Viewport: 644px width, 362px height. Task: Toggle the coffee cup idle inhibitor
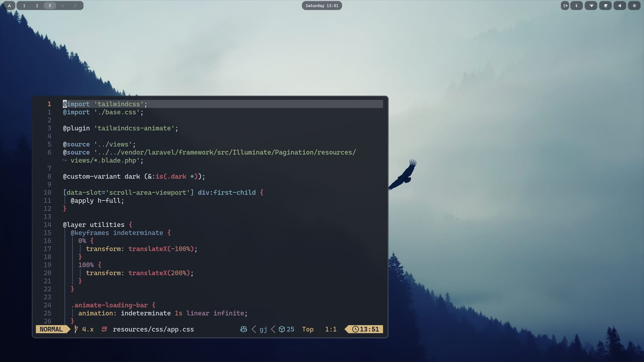pos(605,6)
